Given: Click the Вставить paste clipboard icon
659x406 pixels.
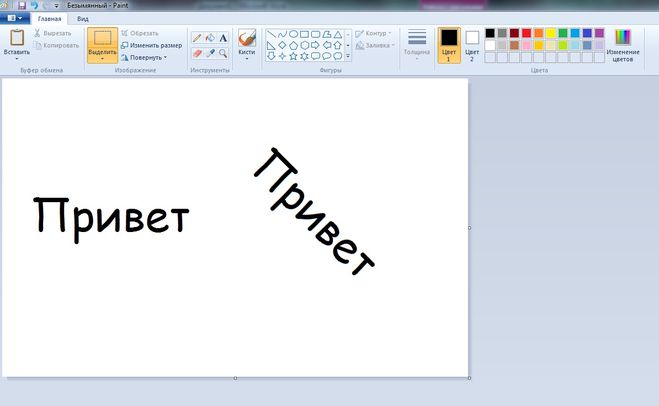Looking at the screenshot, I should click(x=17, y=38).
